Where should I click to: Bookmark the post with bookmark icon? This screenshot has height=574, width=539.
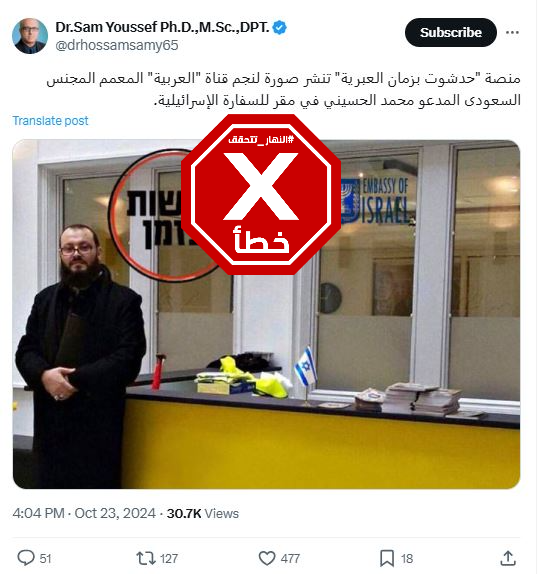pyautogui.click(x=387, y=558)
